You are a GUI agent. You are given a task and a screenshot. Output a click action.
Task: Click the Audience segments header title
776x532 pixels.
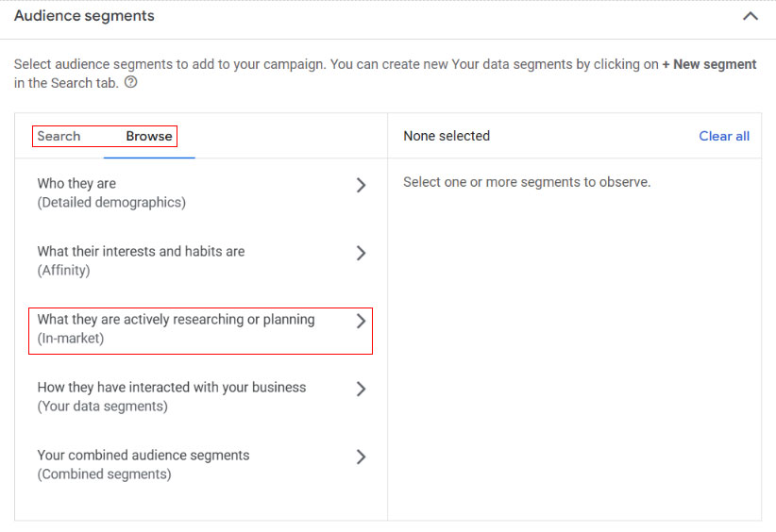84,16
